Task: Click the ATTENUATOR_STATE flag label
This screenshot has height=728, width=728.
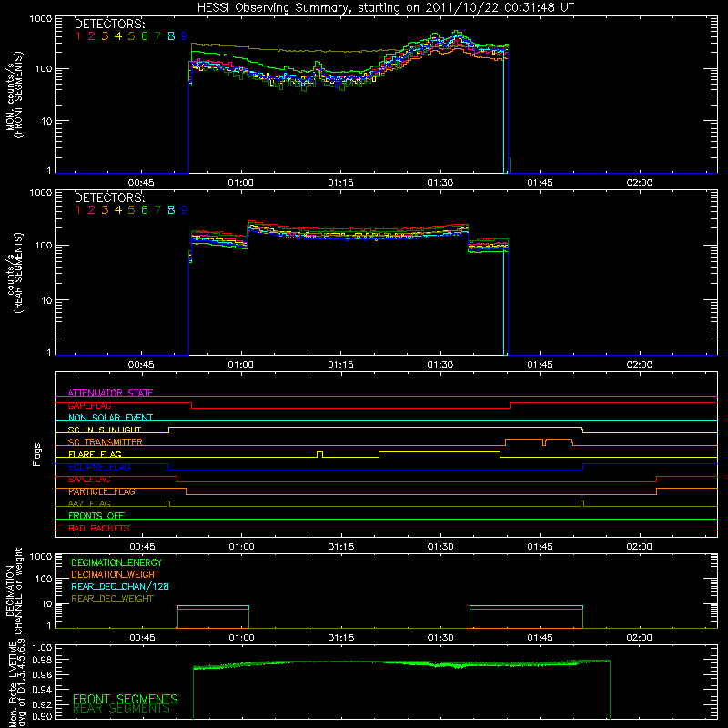Action: [x=110, y=393]
